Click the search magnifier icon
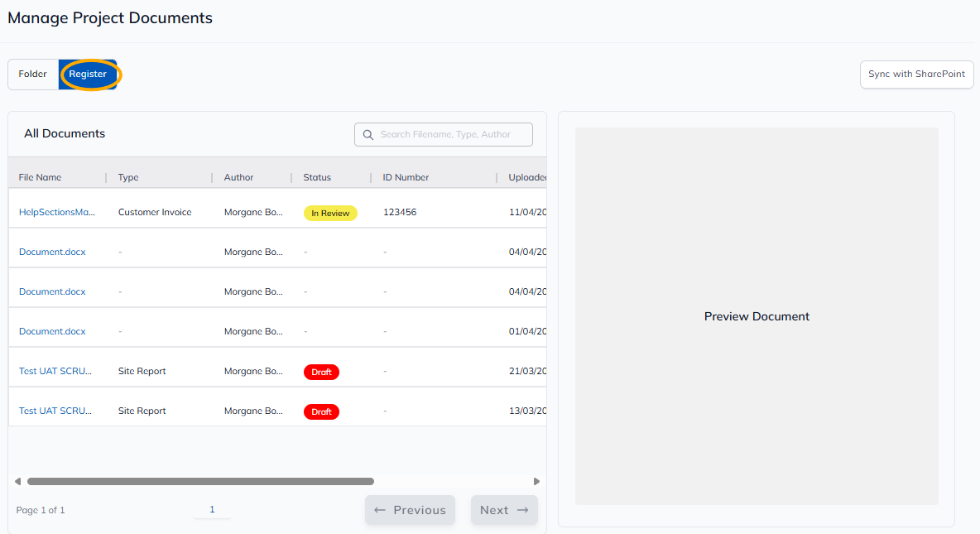The width and height of the screenshot is (980, 534). (x=368, y=135)
